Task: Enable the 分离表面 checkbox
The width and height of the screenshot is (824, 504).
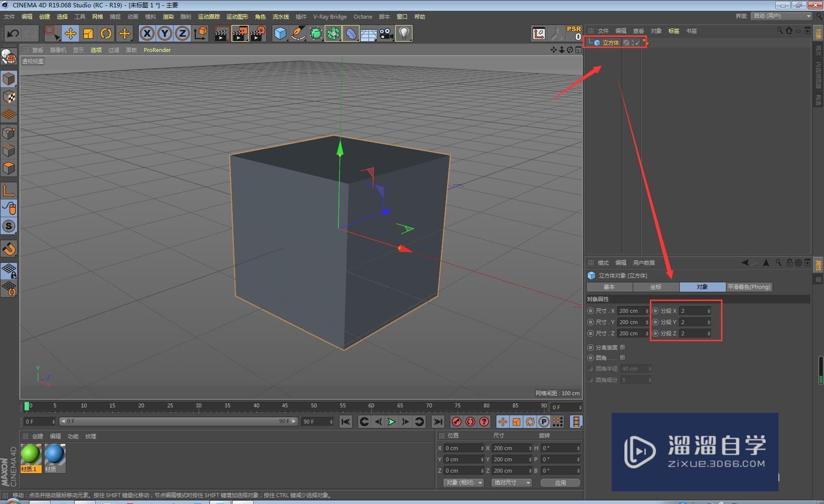Action: click(622, 347)
